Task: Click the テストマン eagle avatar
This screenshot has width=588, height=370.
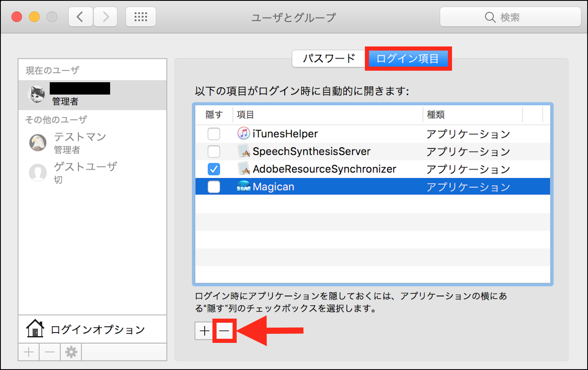Action: 38,143
